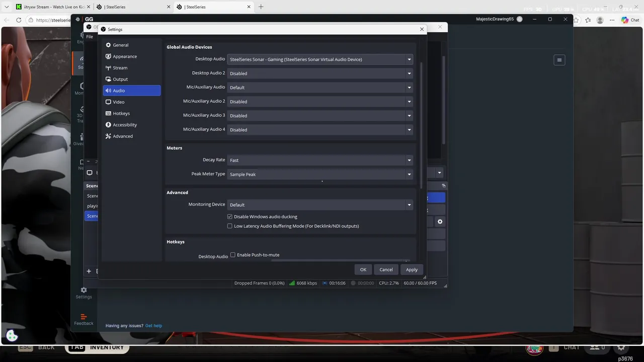Screen dimensions: 644x362
Task: Close the Settings dialog
Action: coord(422,29)
